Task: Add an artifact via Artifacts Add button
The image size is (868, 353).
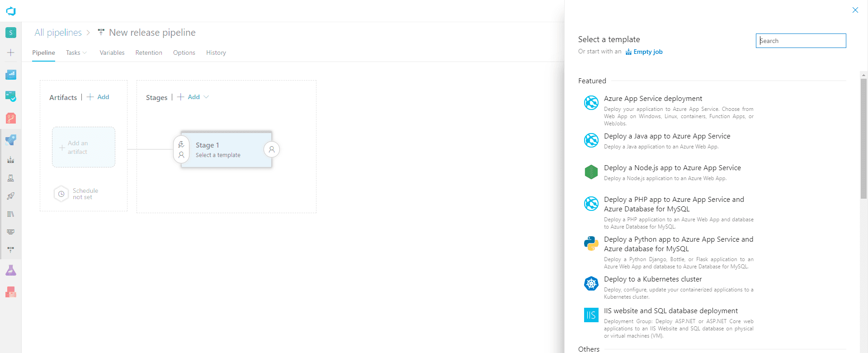Action: (x=98, y=97)
